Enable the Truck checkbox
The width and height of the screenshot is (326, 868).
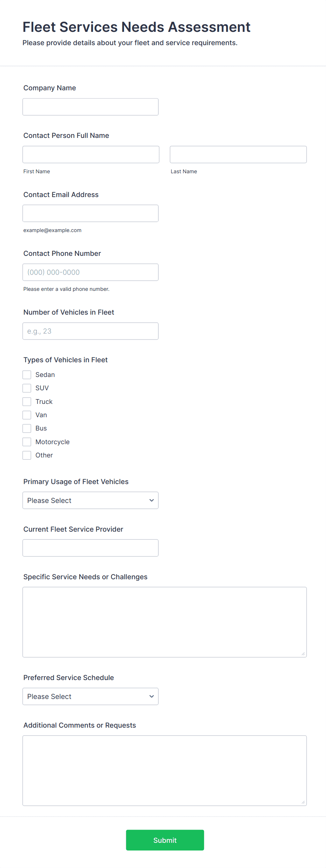point(27,401)
